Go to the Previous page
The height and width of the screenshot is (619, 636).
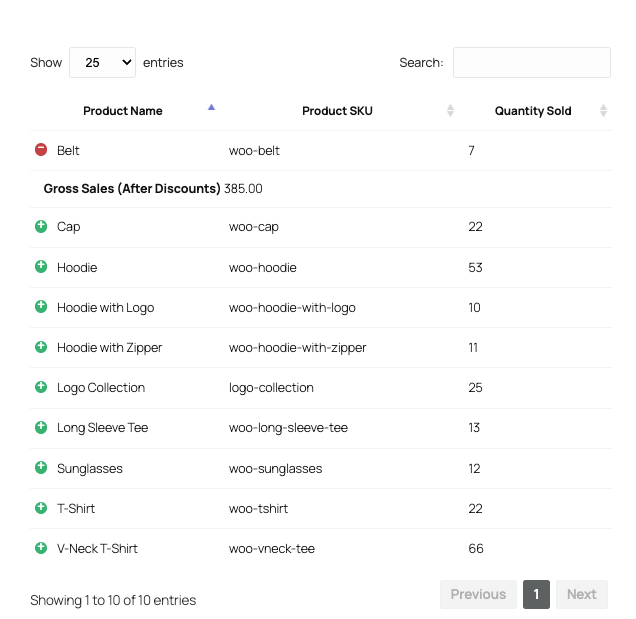(478, 594)
